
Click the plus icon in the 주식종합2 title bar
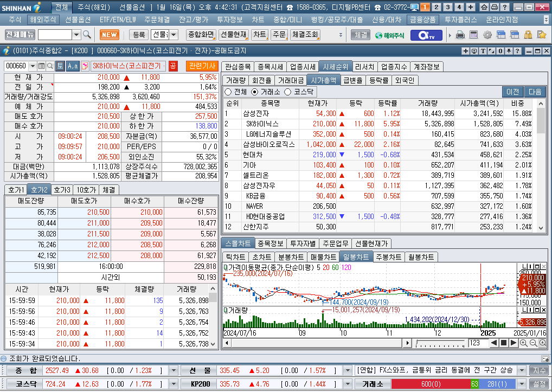465,51
